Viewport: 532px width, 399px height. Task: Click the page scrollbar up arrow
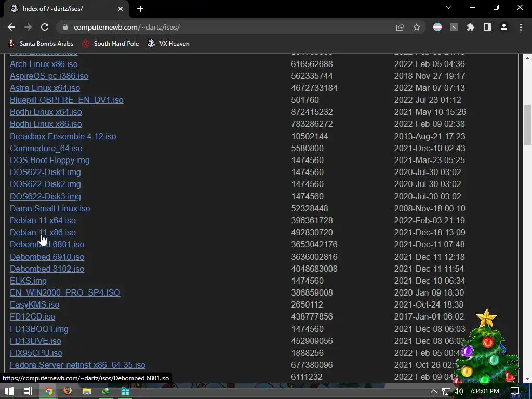tap(527, 58)
